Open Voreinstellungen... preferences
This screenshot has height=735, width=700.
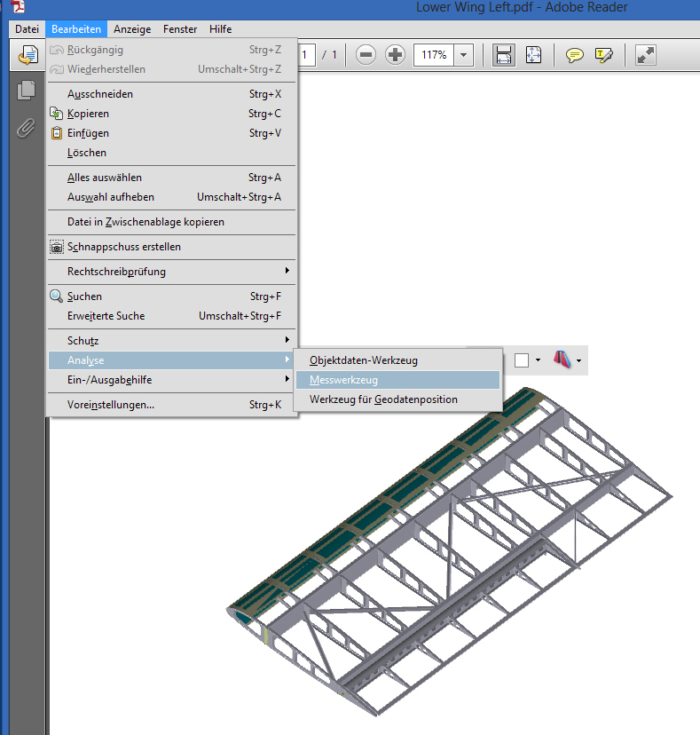point(172,405)
